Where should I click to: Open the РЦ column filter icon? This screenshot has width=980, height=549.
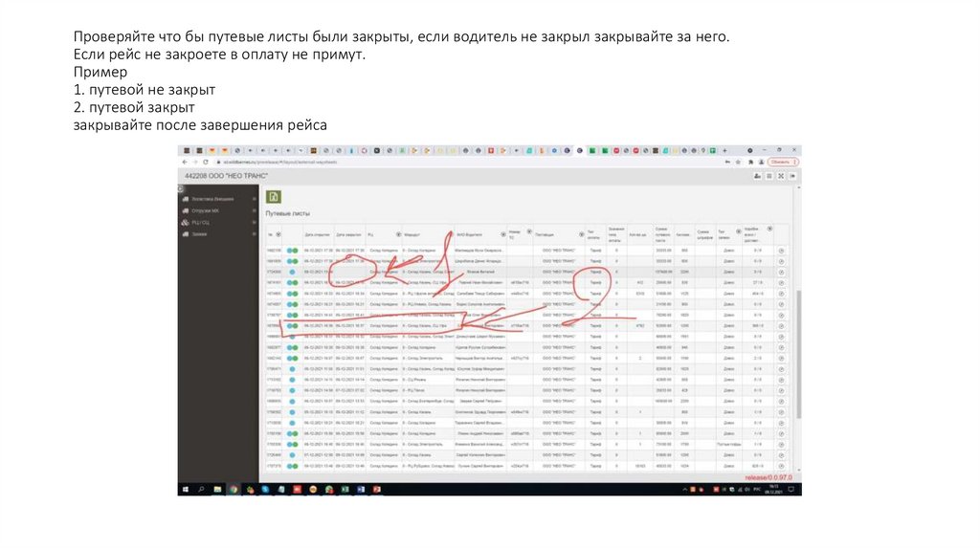point(398,235)
